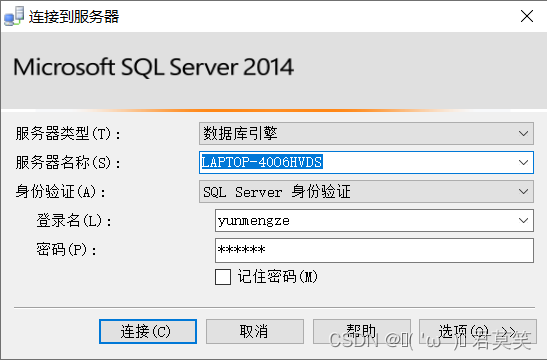Close the Connect to Server dialog
The height and width of the screenshot is (360, 547).
[x=527, y=16]
